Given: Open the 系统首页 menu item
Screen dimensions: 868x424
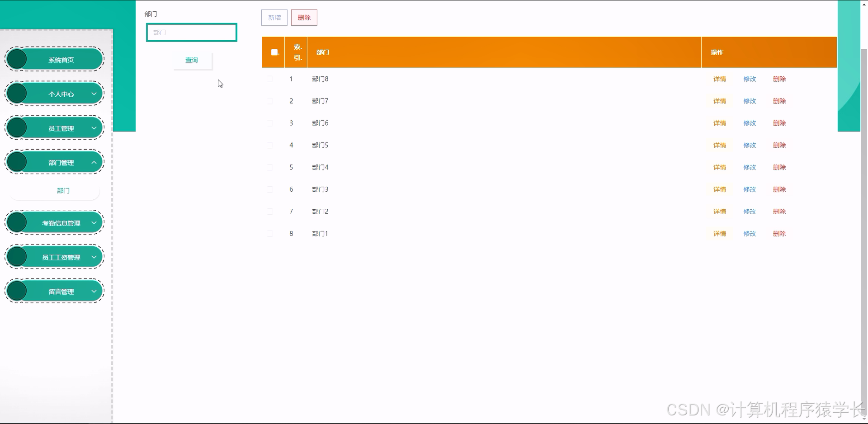Looking at the screenshot, I should pyautogui.click(x=54, y=59).
